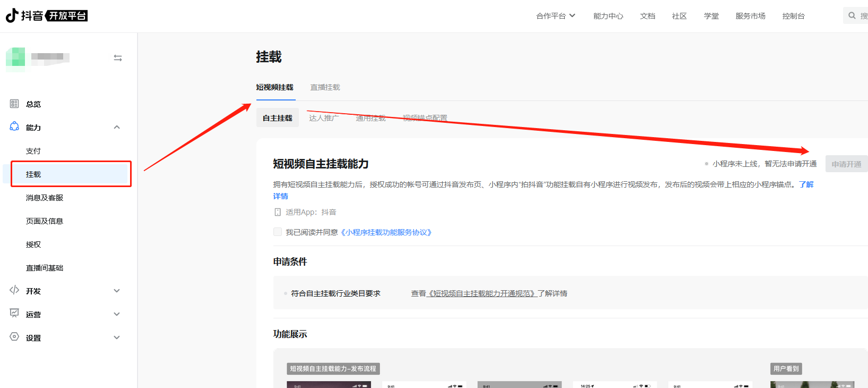Click 短视频自主挂载能力-发布流程 label
The height and width of the screenshot is (388, 868).
(333, 369)
